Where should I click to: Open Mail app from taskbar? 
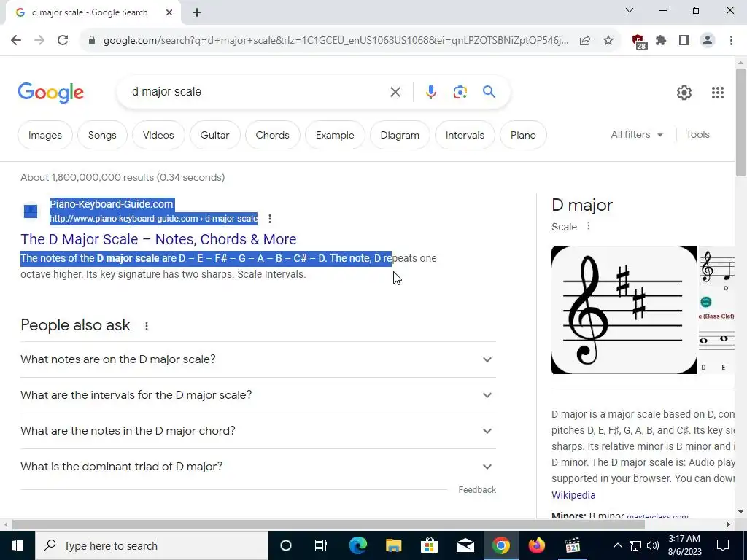pyautogui.click(x=465, y=545)
